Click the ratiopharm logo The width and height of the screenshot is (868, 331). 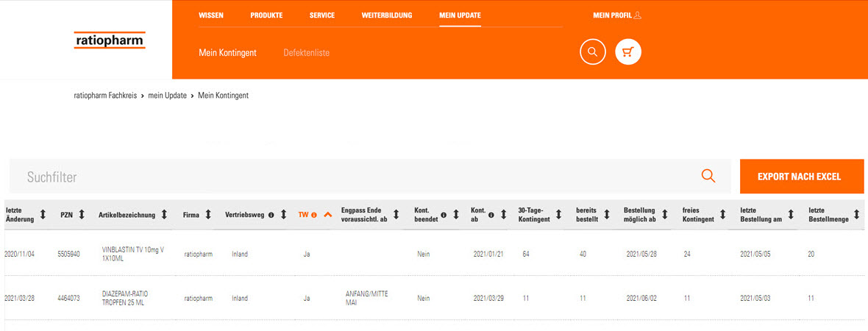[110, 40]
